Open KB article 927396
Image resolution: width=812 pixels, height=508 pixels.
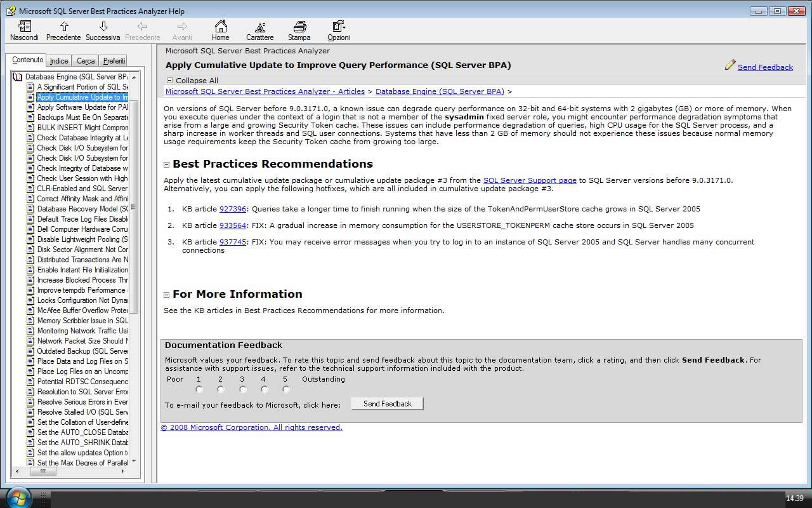(233, 209)
